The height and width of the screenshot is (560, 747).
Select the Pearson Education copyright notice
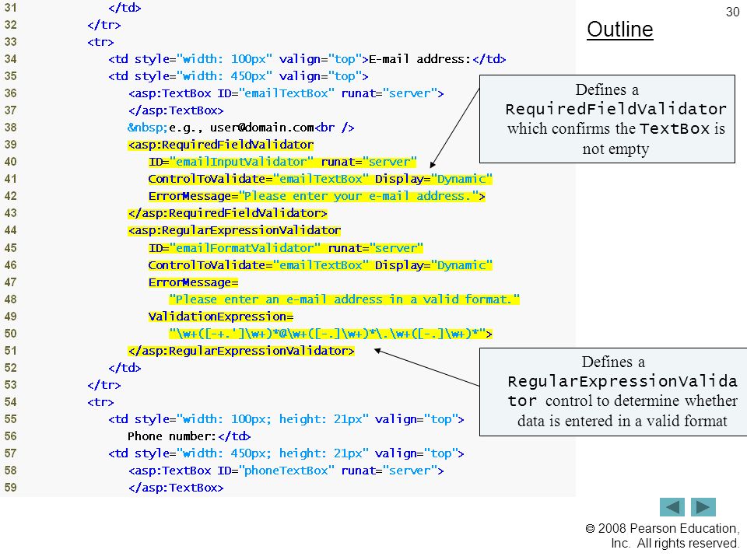coord(662,536)
